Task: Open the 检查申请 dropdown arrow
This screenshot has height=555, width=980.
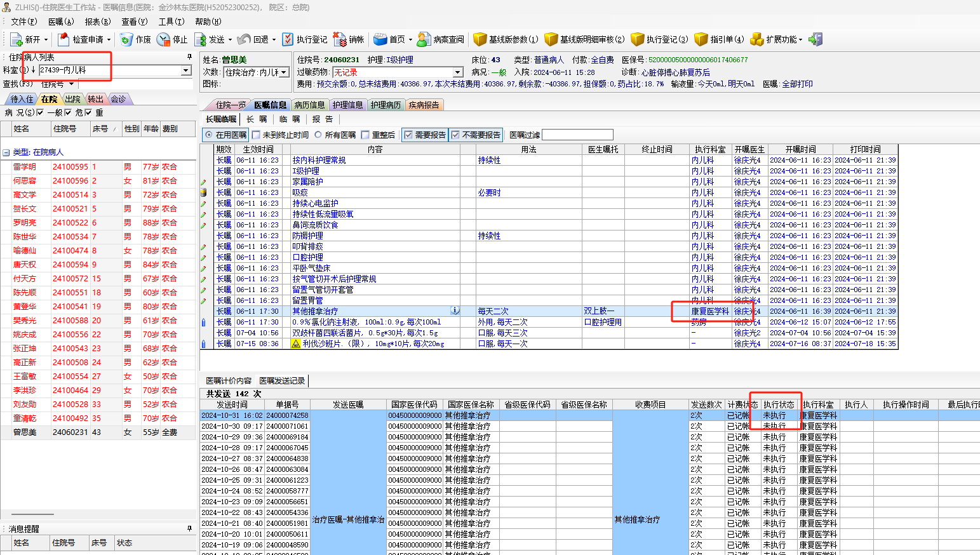Action: (109, 39)
